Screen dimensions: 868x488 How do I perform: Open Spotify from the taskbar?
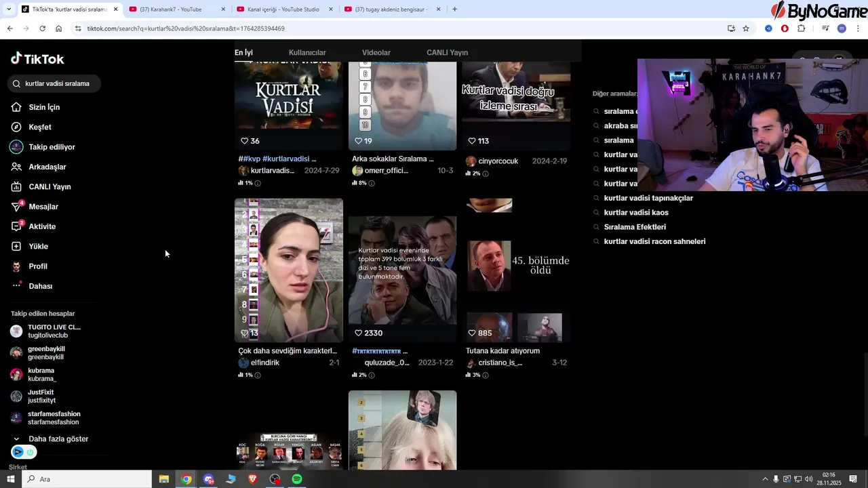(297, 479)
